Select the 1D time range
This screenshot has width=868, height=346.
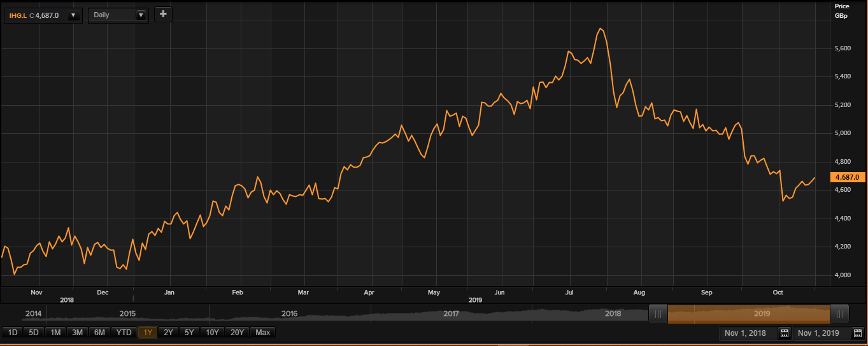pos(13,332)
